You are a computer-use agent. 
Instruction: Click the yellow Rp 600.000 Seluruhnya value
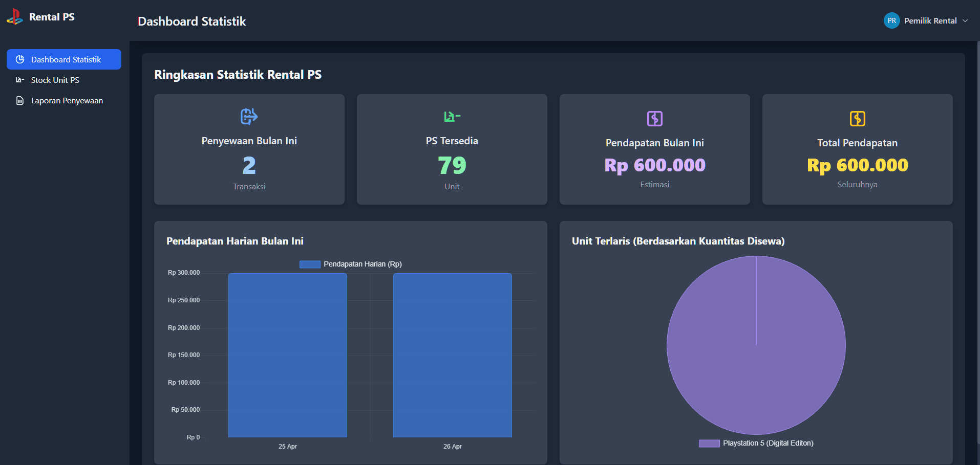pyautogui.click(x=858, y=165)
